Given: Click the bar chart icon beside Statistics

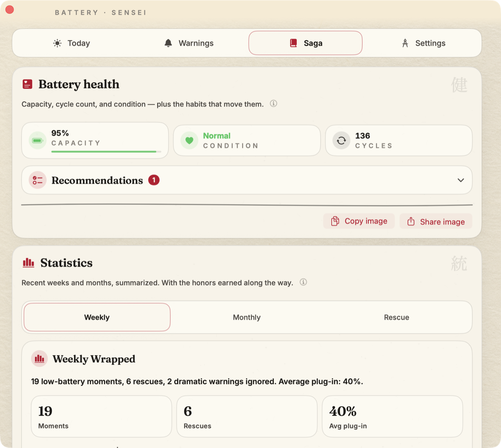Looking at the screenshot, I should [x=28, y=263].
